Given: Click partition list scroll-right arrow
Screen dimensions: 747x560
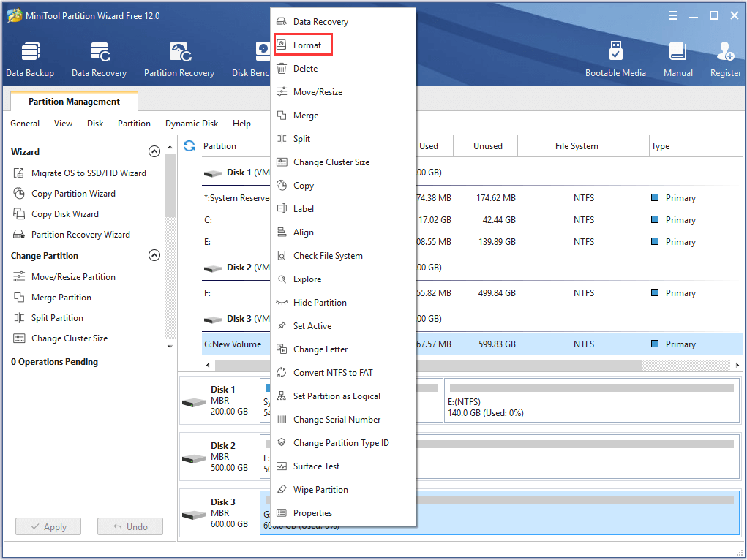Looking at the screenshot, I should tap(737, 366).
